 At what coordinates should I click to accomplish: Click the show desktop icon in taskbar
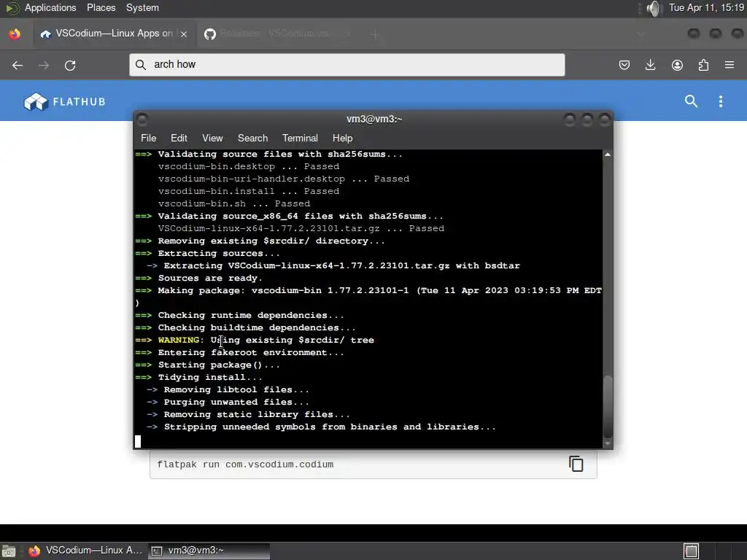(x=9, y=551)
